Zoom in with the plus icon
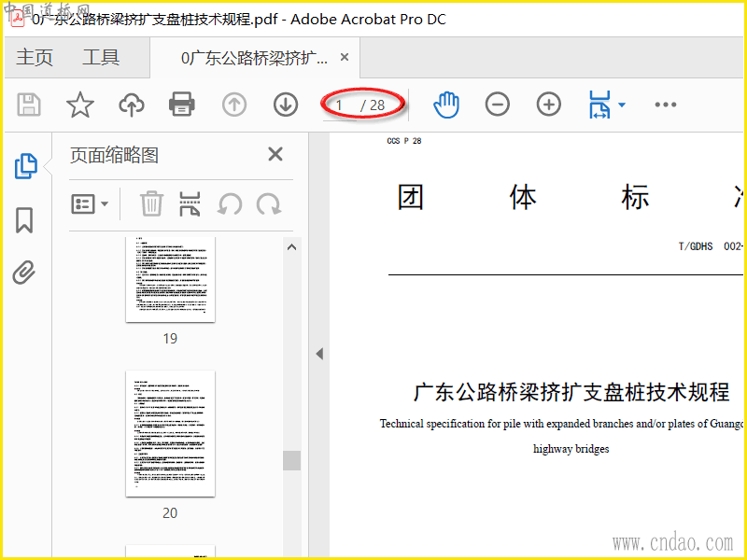Image resolution: width=747 pixels, height=560 pixels. pos(549,105)
